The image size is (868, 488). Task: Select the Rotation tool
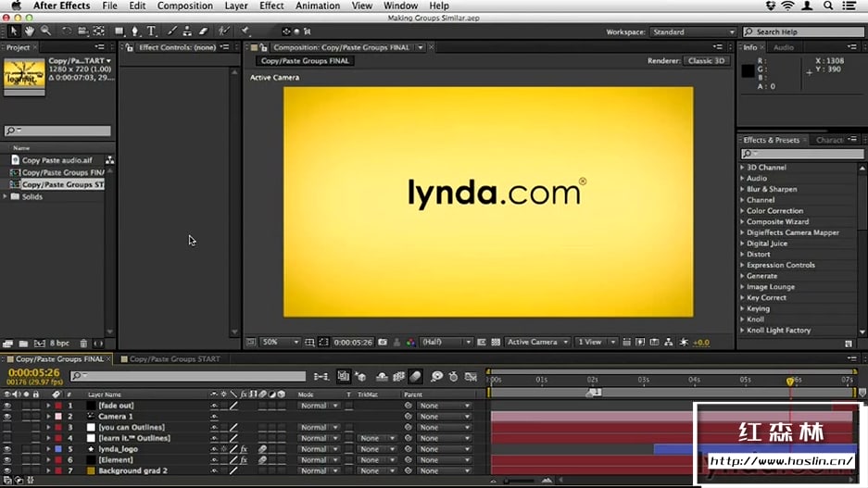67,31
